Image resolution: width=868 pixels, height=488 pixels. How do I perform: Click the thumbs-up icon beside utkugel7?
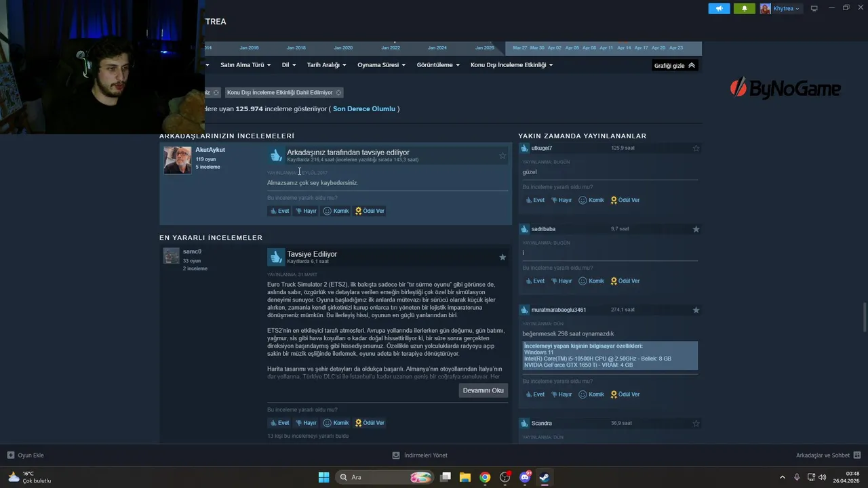click(x=524, y=148)
